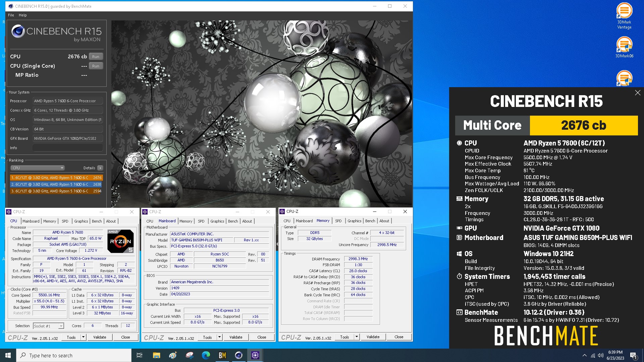Expand Tools dropdown arrow in left CPU-Z window

(x=84, y=338)
